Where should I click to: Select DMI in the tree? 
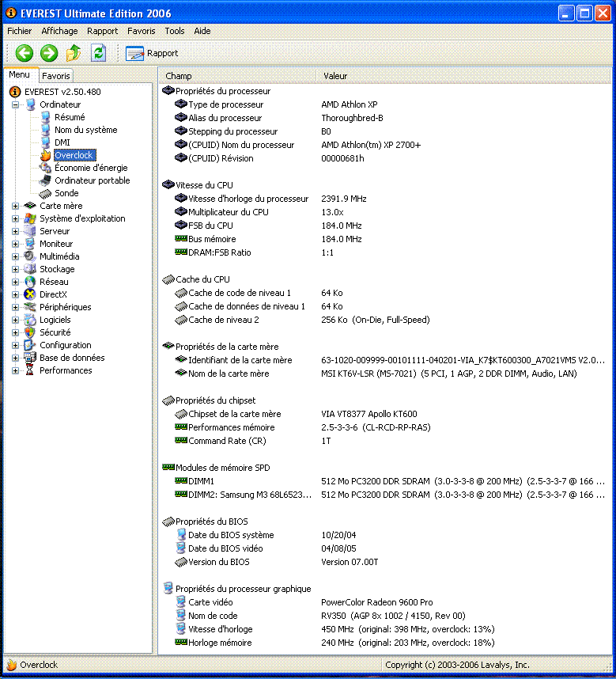pyautogui.click(x=62, y=142)
